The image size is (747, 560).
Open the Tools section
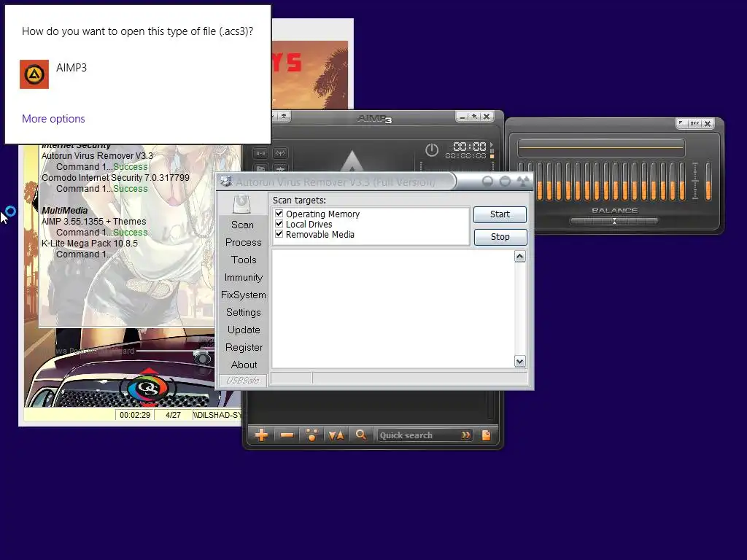click(244, 260)
